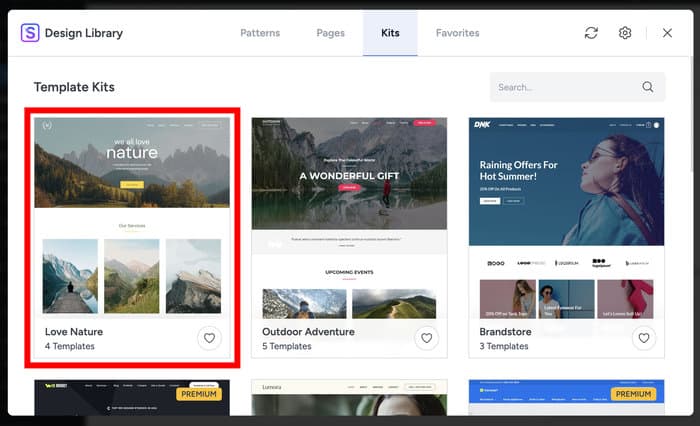Open the blue premium kit thumbnail
The image size is (700, 426).
567,398
